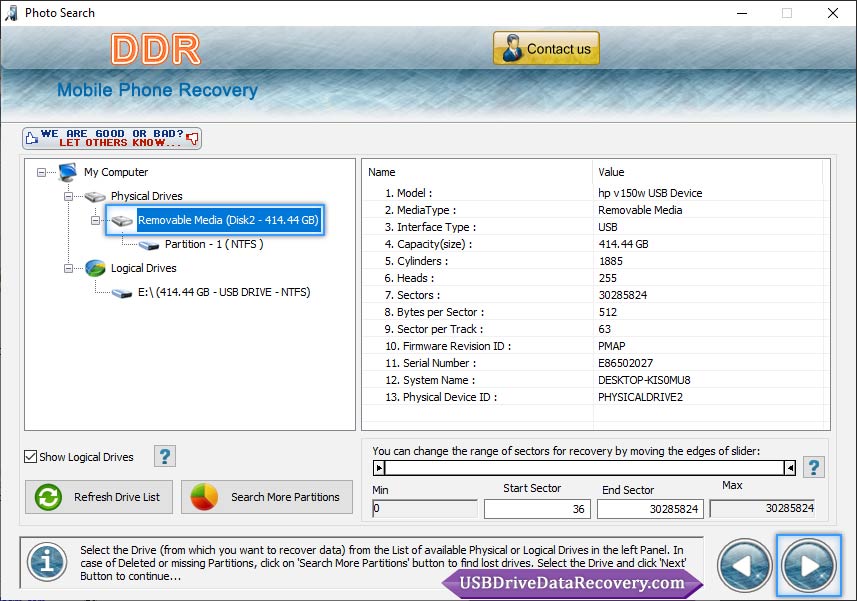This screenshot has height=601, width=857.
Task: Click the Physical Drives disk icon
Action: point(95,196)
